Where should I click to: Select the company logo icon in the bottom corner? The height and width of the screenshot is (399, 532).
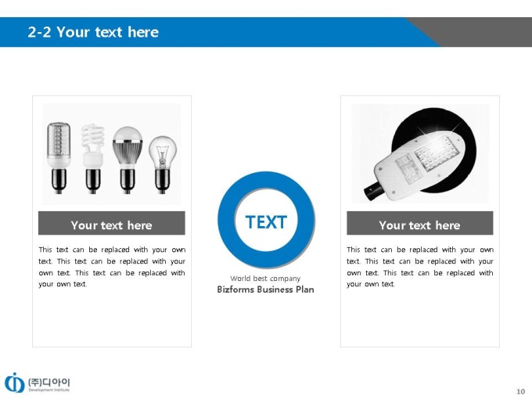click(14, 383)
